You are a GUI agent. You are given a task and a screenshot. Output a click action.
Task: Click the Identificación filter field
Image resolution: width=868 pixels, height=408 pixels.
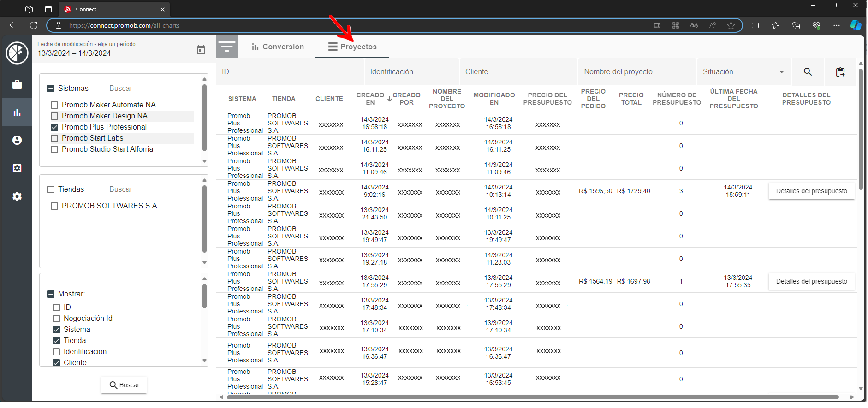[412, 72]
